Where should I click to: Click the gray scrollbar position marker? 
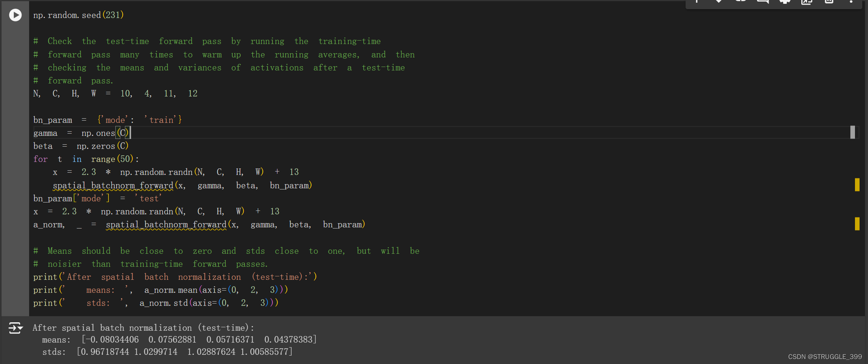tap(853, 132)
